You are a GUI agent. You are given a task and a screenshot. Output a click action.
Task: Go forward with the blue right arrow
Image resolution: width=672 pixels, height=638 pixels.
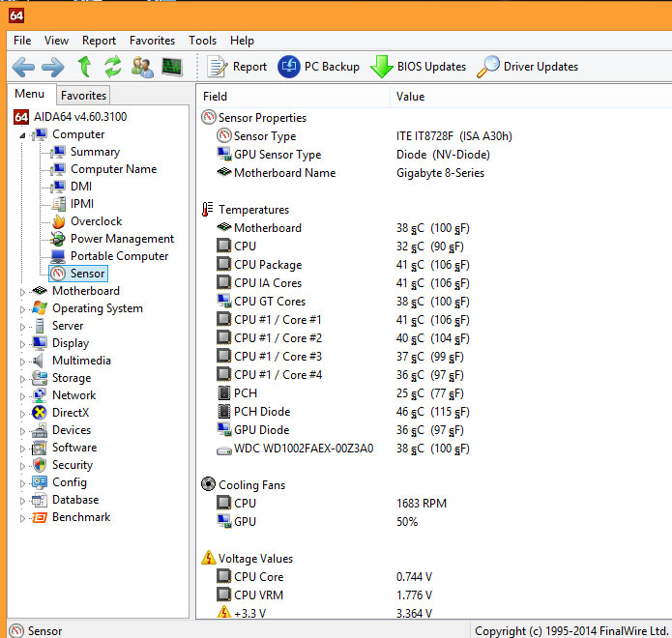[53, 67]
